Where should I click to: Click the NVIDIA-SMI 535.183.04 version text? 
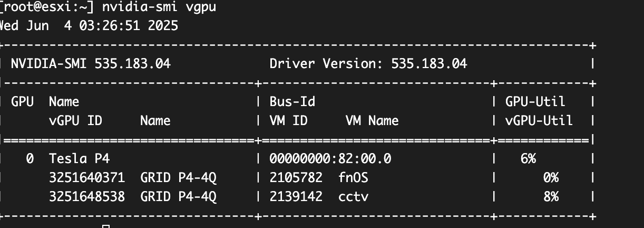point(91,64)
